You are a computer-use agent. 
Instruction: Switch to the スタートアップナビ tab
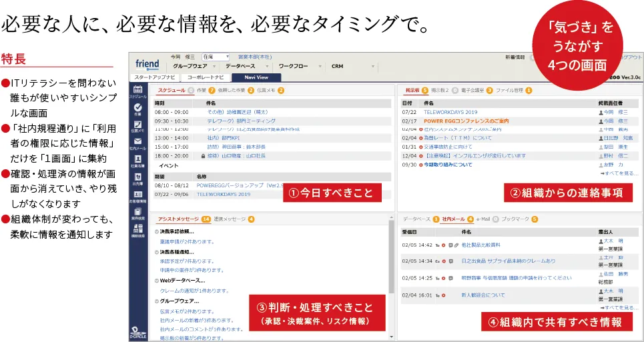coord(155,77)
